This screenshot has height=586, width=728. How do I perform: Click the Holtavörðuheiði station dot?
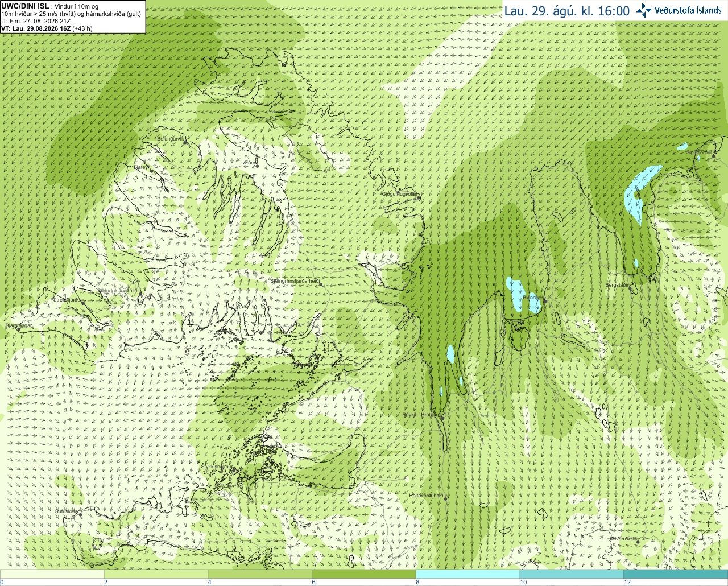point(446,498)
